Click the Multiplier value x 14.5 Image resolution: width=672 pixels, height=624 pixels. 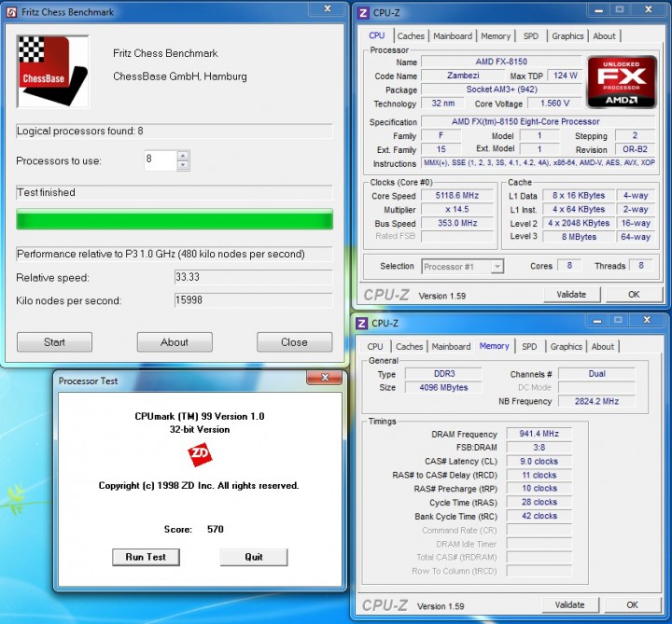pos(457,210)
